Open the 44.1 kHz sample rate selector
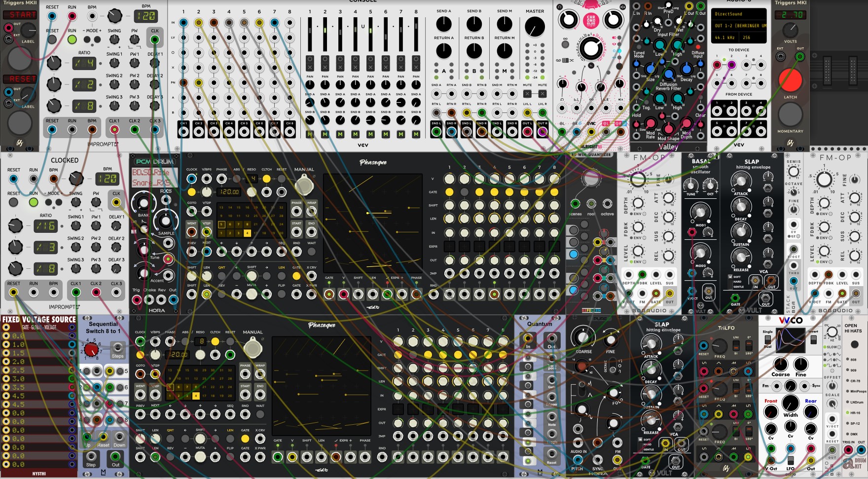Viewport: 868px width, 479px height. click(x=725, y=37)
